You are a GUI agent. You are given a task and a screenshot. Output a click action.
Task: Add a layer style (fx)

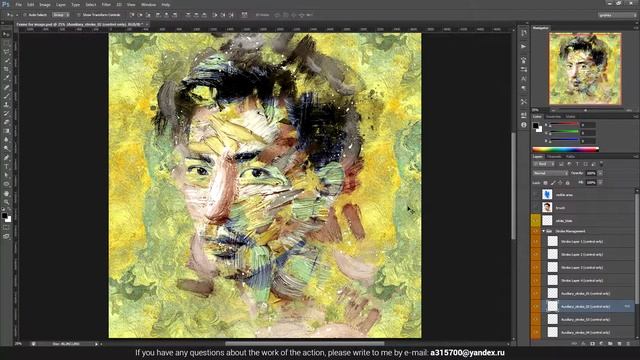point(583,344)
